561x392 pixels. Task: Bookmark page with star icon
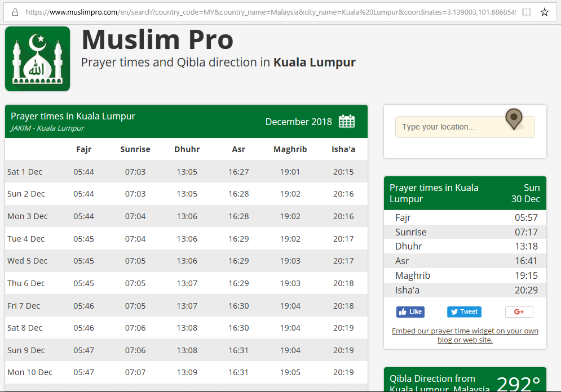[545, 12]
